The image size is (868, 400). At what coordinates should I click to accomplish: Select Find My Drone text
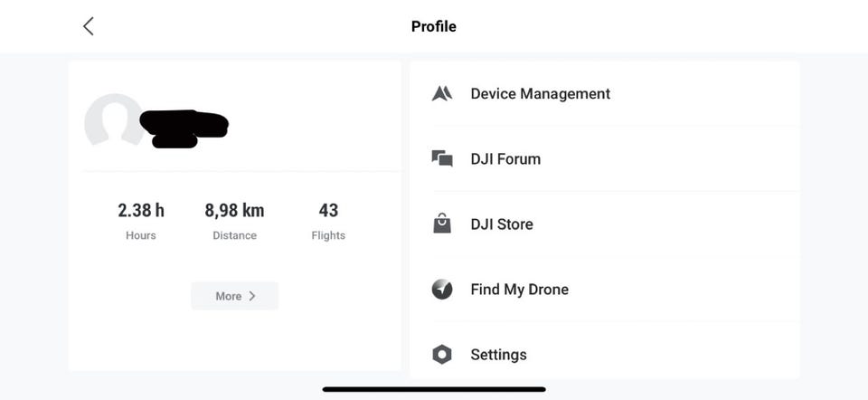519,290
